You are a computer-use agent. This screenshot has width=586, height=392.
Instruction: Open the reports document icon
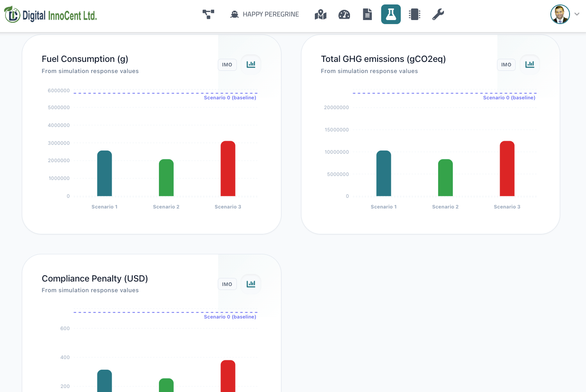pos(367,14)
